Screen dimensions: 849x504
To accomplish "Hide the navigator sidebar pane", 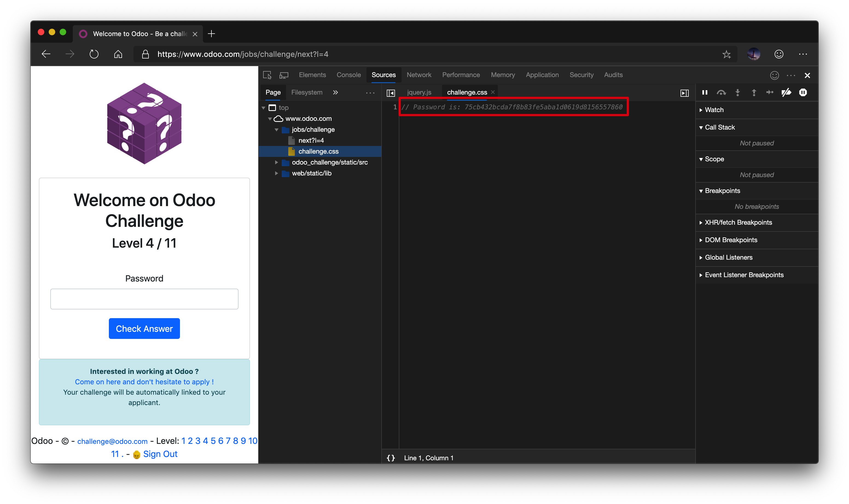I will click(391, 93).
